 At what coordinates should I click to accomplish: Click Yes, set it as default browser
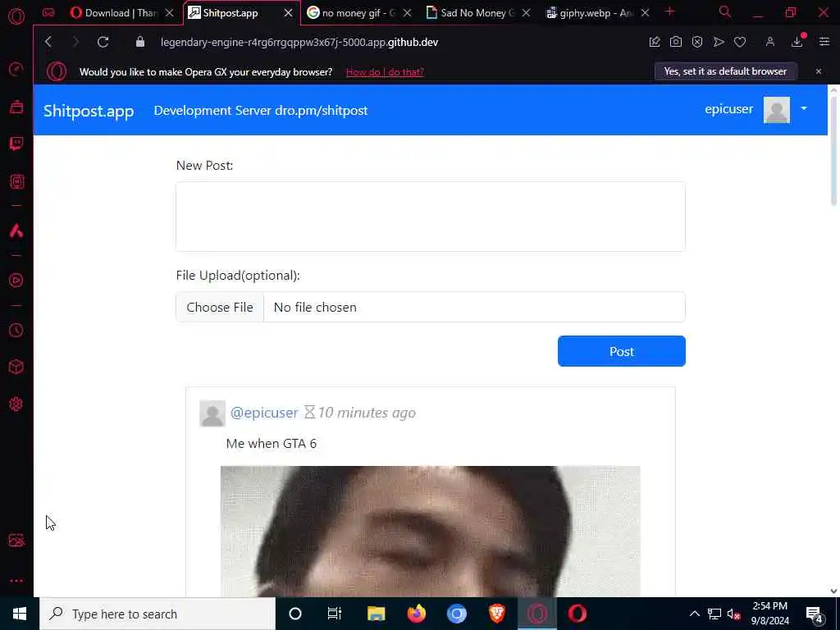pyautogui.click(x=725, y=71)
